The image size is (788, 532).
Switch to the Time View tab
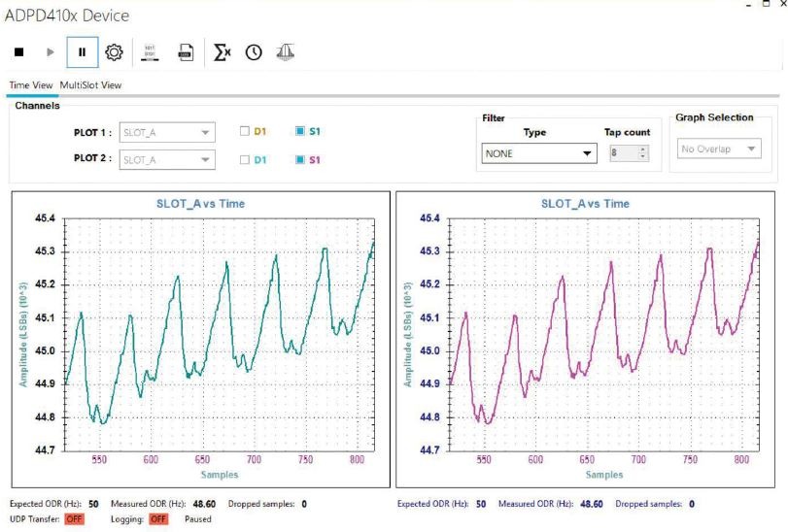31,85
